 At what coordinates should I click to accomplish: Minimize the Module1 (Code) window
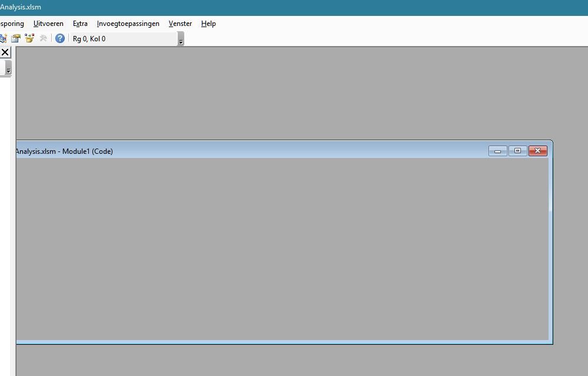tap(497, 151)
